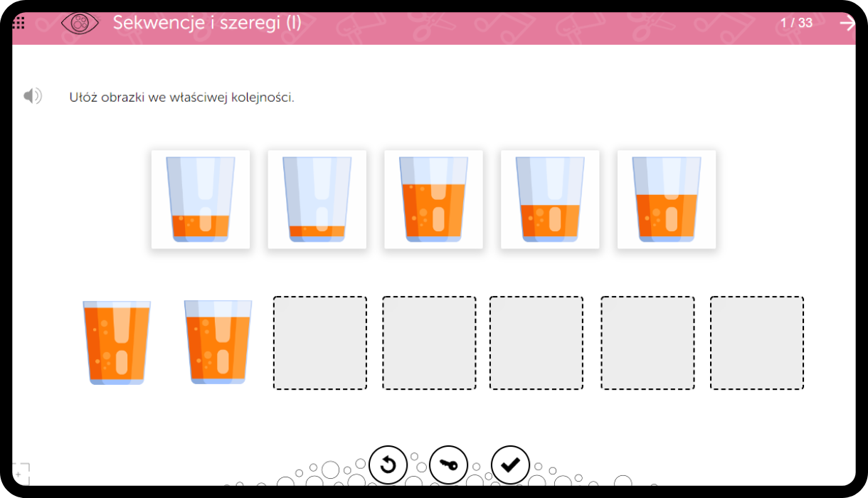Select the first glass in the top row
The image size is (868, 498).
click(x=201, y=199)
